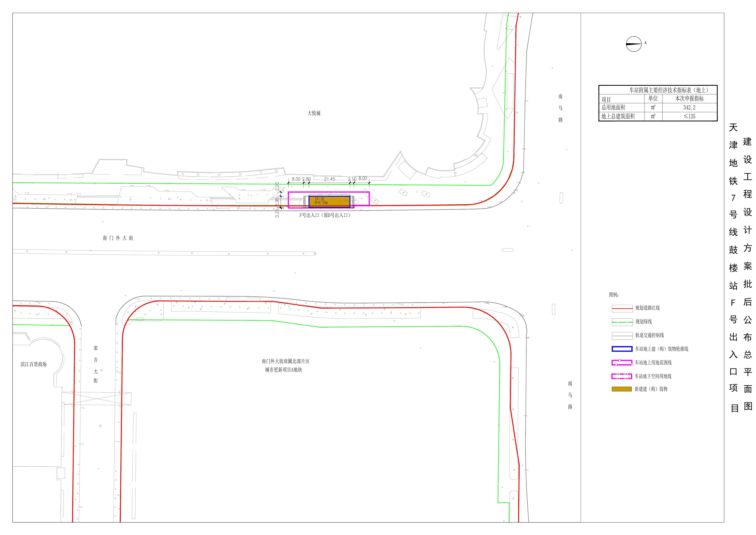Click the 滨江百货商场 building label
The width and height of the screenshot is (756, 535).
34,364
